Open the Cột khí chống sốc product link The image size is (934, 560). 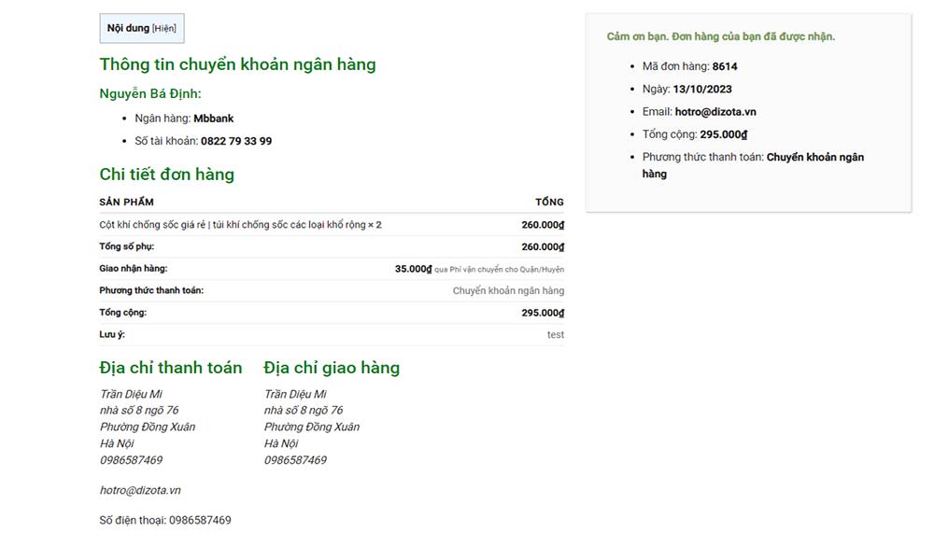point(233,225)
